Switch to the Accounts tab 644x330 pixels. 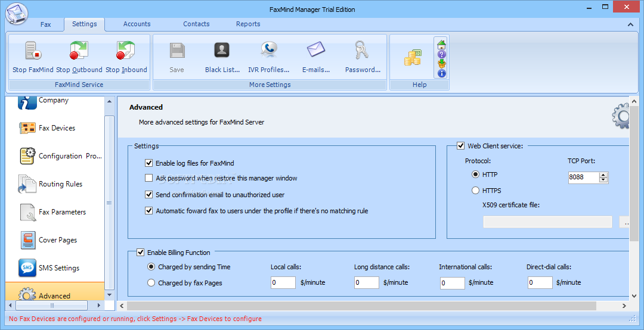pos(137,24)
